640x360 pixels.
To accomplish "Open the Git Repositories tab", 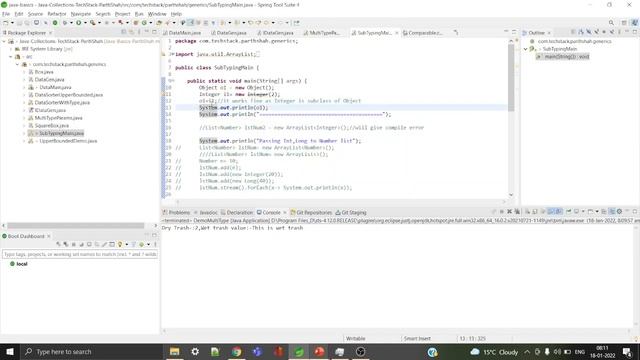I will point(311,212).
